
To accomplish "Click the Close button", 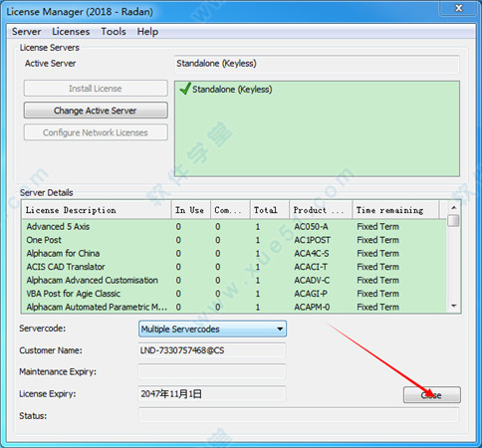I will (432, 395).
